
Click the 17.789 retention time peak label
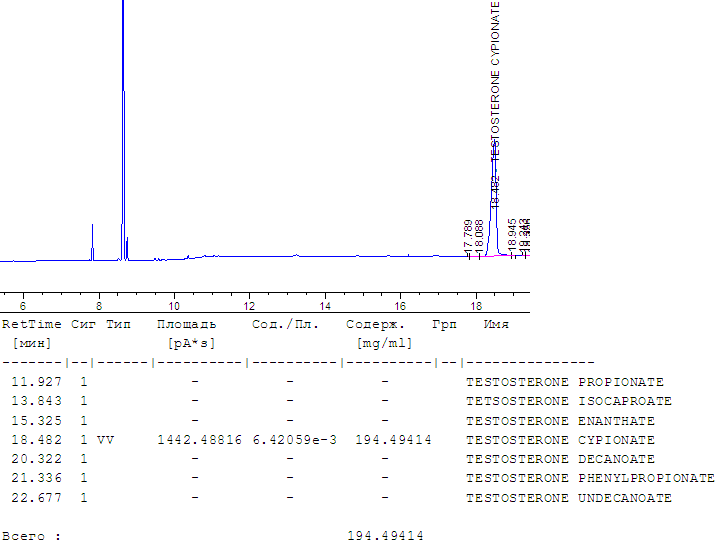(468, 236)
